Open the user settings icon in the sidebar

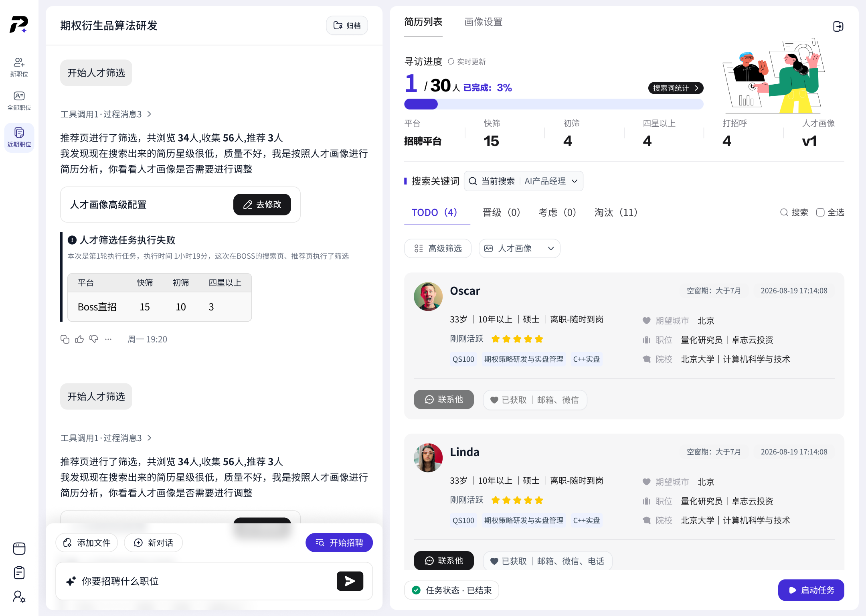(x=19, y=596)
